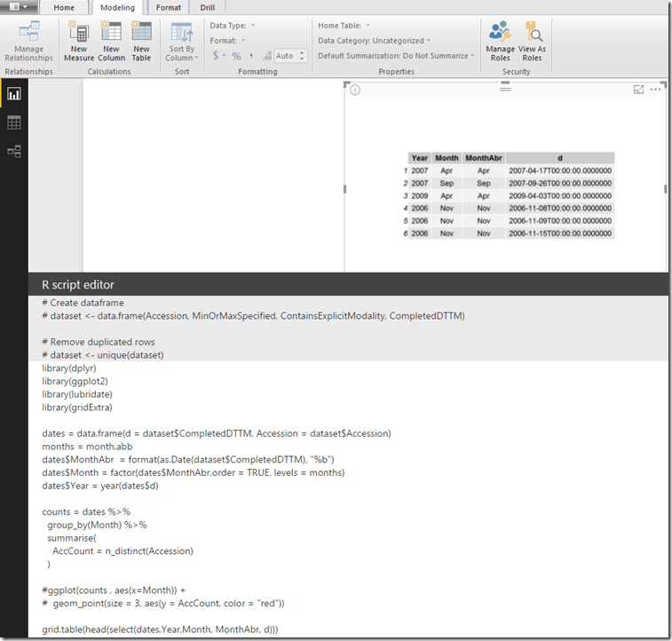This screenshot has width=672, height=641.
Task: Open the visual's More options ellipsis
Action: coord(656,90)
